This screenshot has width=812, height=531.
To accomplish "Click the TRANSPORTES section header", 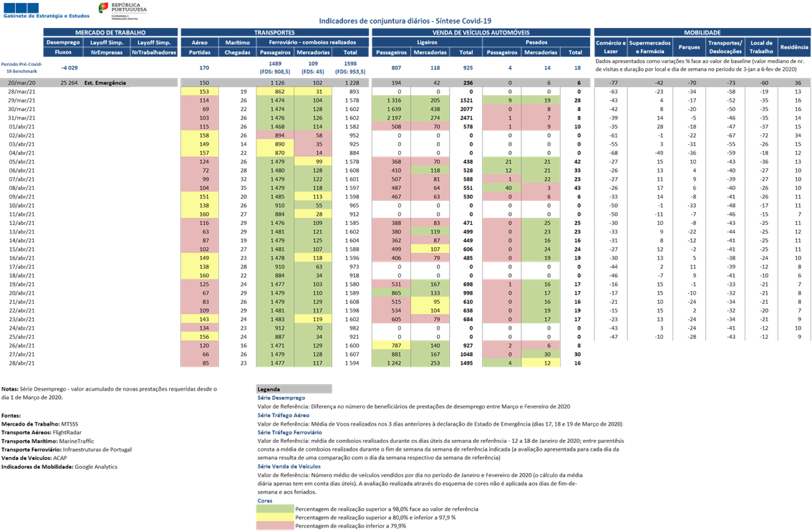I will point(274,32).
